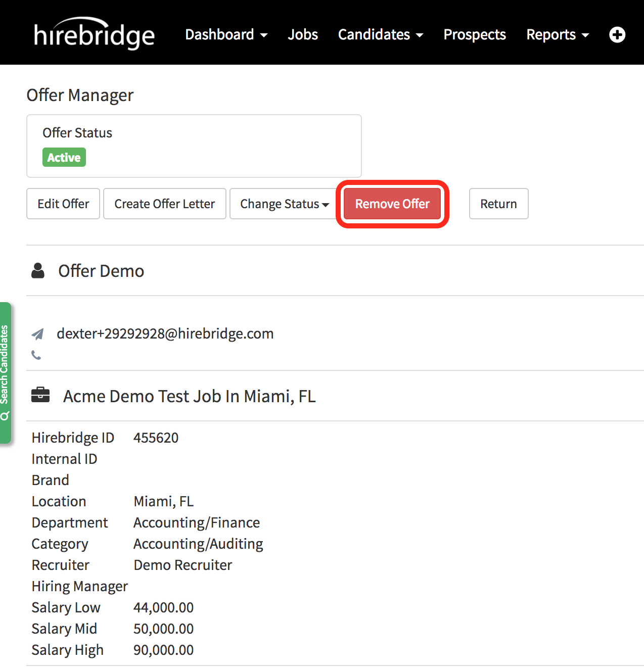The height and width of the screenshot is (668, 644).
Task: Open the Prospects page
Action: coord(474,35)
